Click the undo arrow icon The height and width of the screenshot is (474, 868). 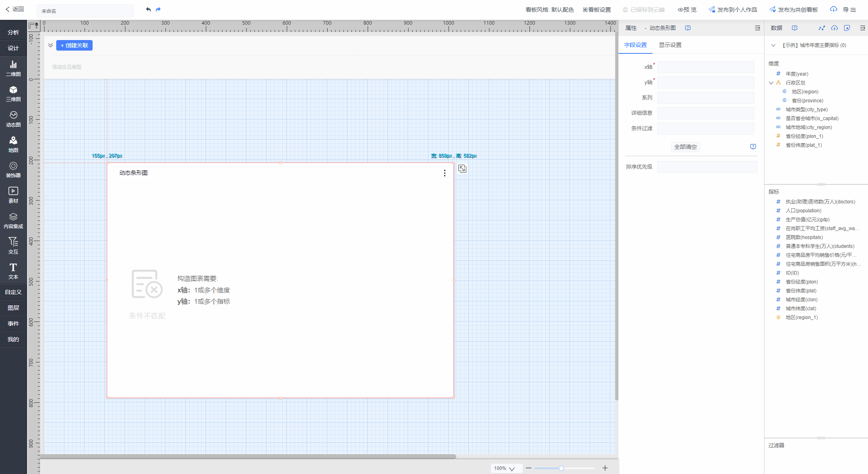point(148,9)
